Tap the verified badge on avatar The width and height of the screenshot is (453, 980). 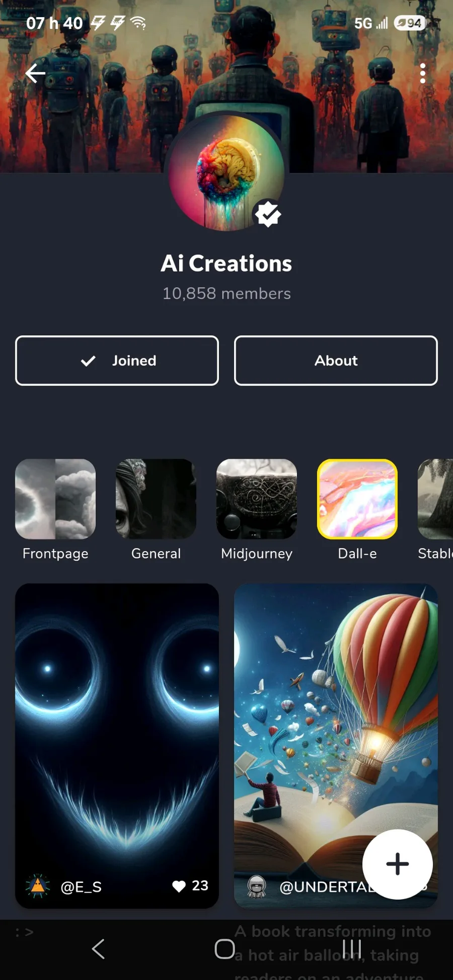coord(267,214)
